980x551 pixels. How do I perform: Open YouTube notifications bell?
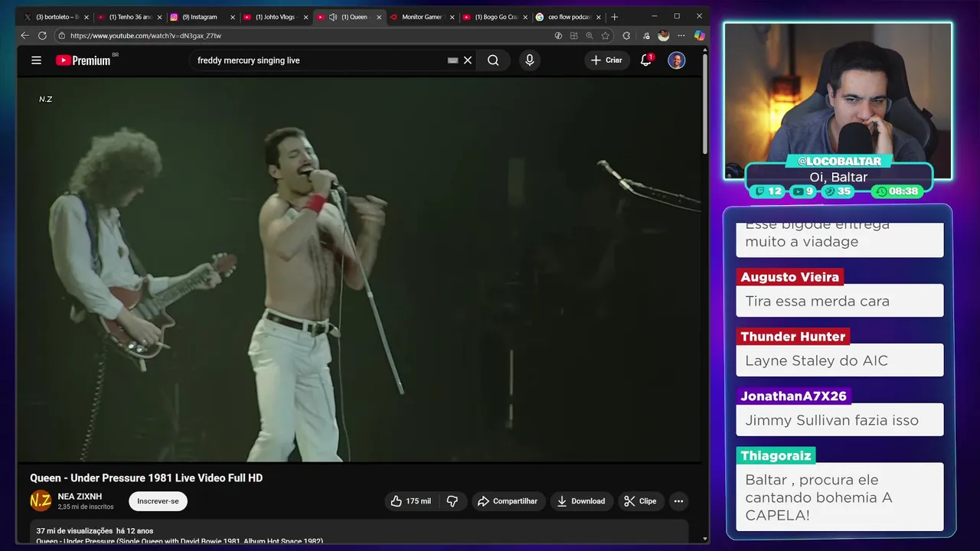click(x=646, y=60)
